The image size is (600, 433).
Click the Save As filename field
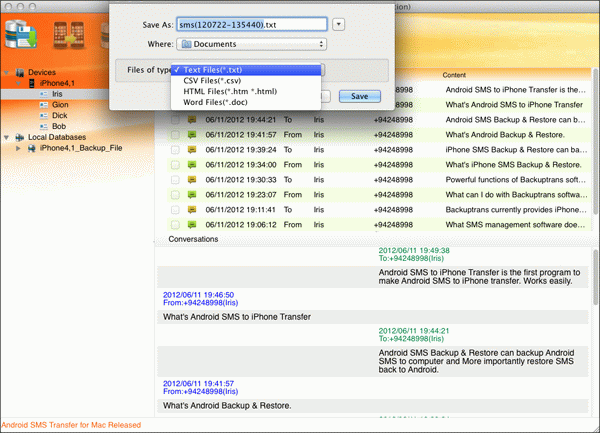click(252, 24)
